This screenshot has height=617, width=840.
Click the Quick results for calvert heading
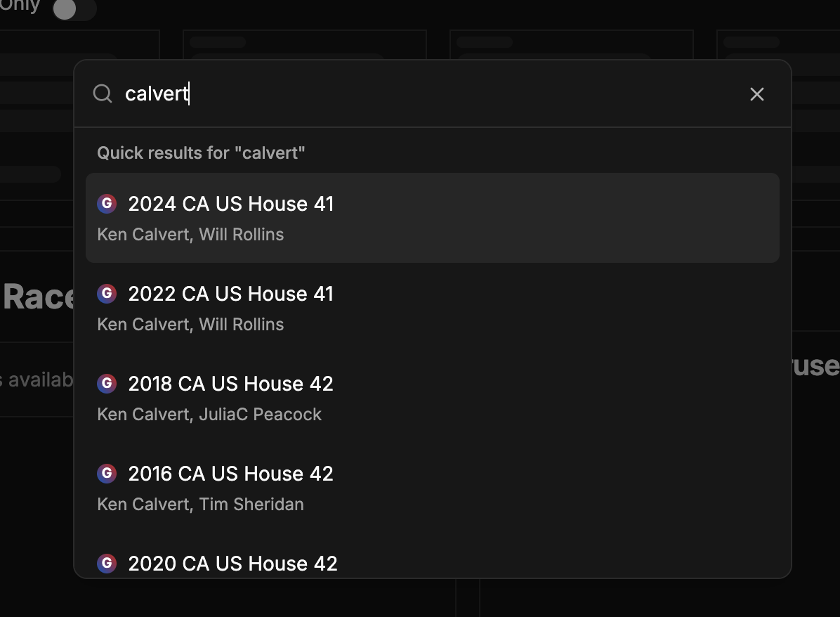click(201, 152)
